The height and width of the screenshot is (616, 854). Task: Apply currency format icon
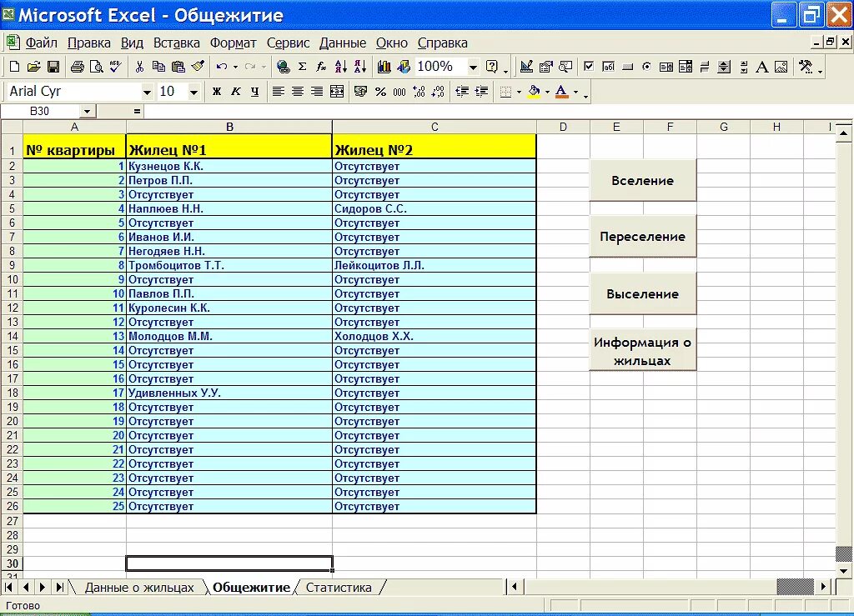(360, 92)
